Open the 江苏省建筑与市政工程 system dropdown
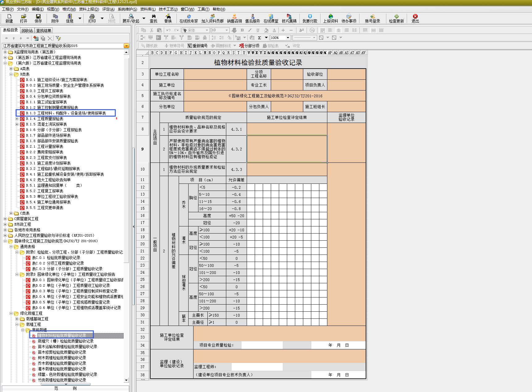This screenshot has width=532, height=392. pos(126,46)
